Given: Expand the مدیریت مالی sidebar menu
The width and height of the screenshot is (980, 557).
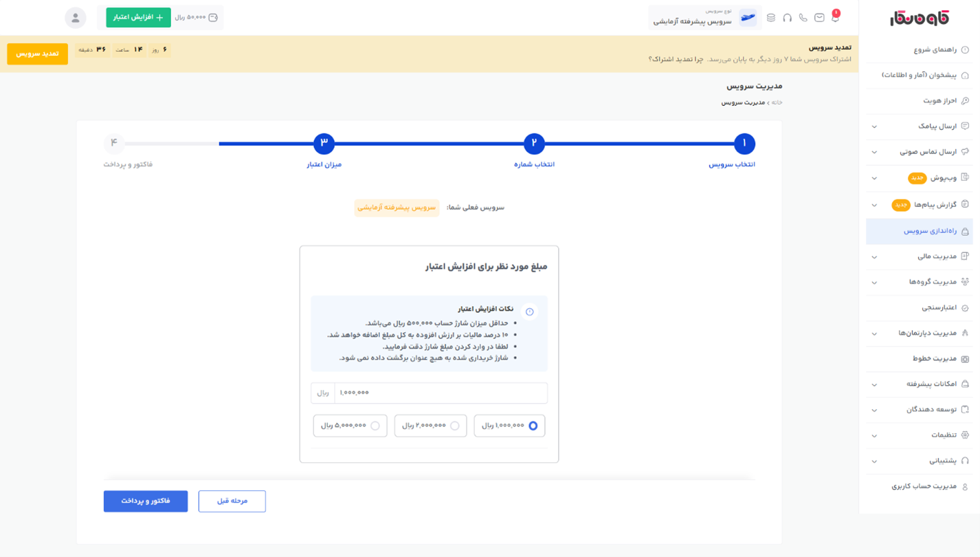Looking at the screenshot, I should 920,256.
